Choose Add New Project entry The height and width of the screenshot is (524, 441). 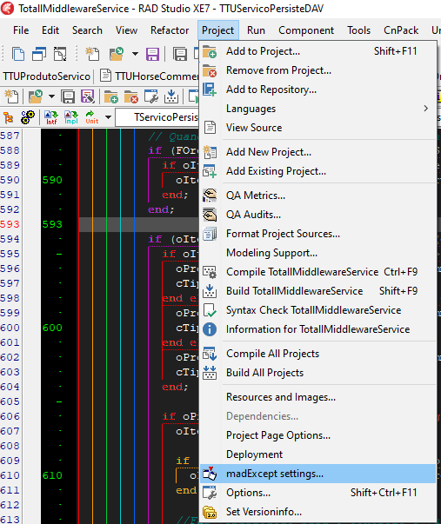[x=318, y=152]
